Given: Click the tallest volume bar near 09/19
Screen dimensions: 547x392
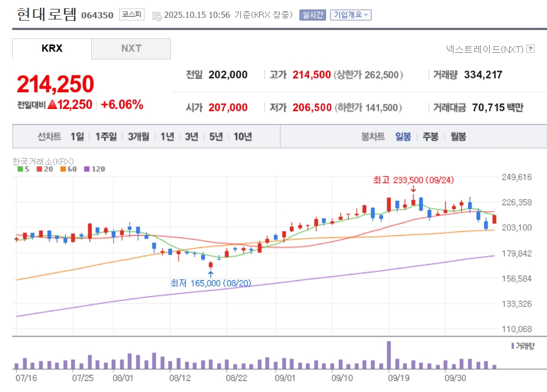Looking at the screenshot, I should tap(388, 355).
